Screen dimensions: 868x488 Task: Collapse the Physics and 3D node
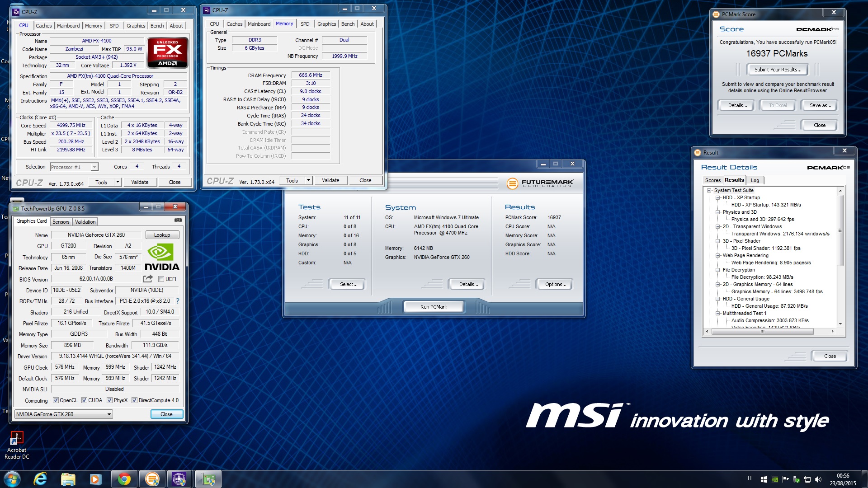pos(717,212)
